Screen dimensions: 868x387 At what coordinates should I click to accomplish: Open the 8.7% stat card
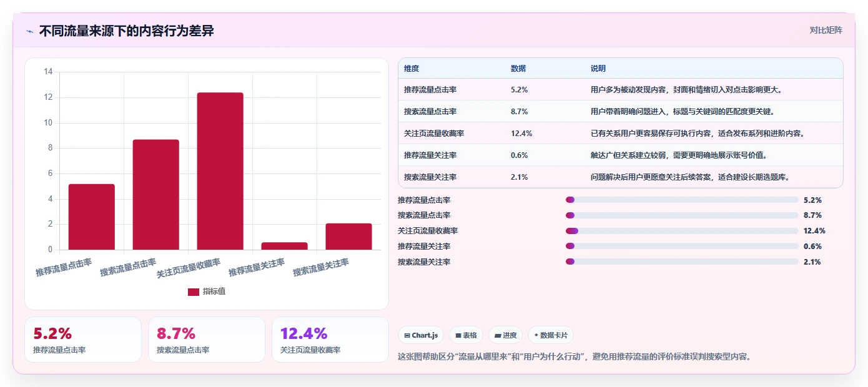[207, 340]
